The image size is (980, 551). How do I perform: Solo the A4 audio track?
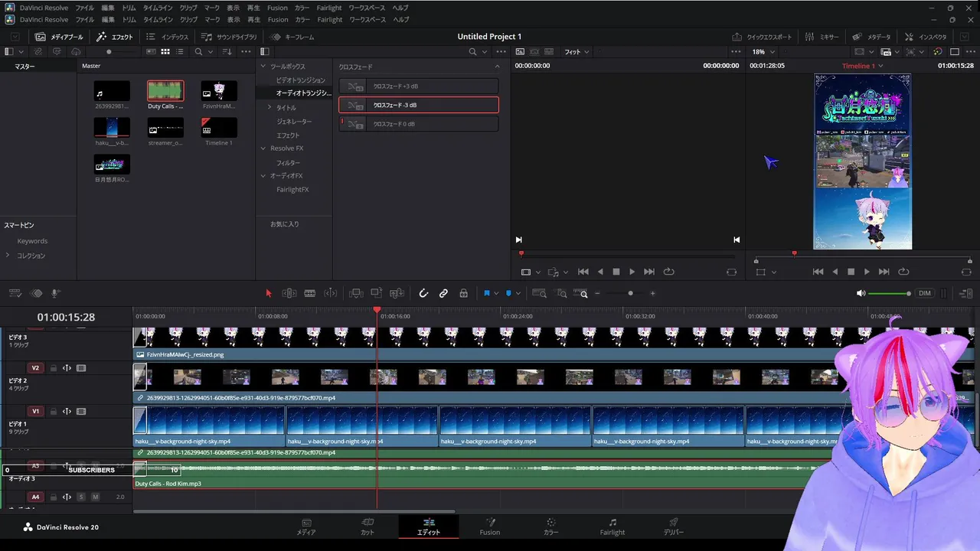coord(81,497)
